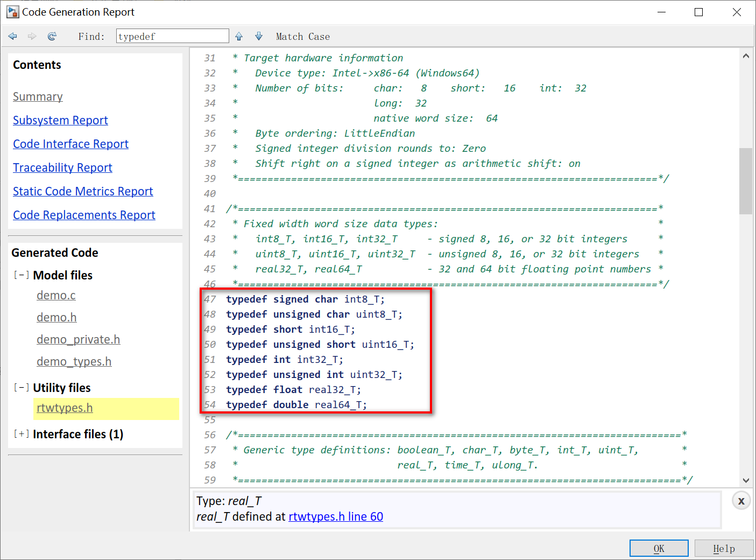Collapse the Model files section
The width and height of the screenshot is (756, 560).
(x=22, y=275)
